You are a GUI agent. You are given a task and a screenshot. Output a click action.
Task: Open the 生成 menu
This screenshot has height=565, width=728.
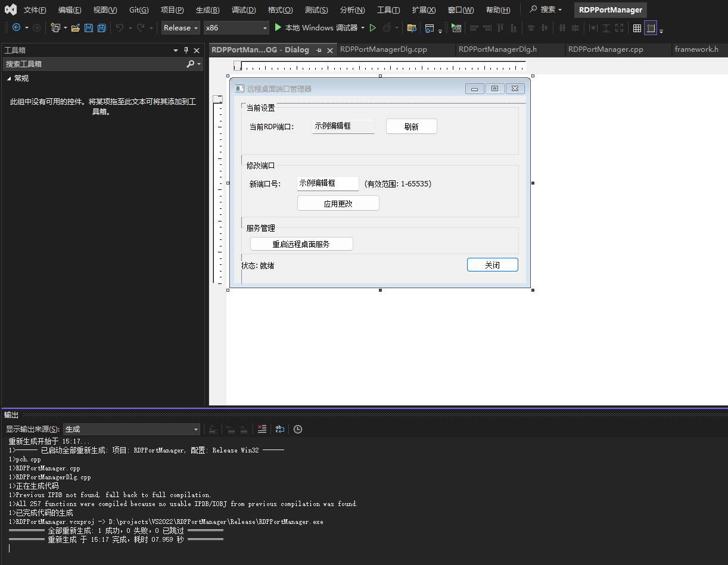(207, 10)
